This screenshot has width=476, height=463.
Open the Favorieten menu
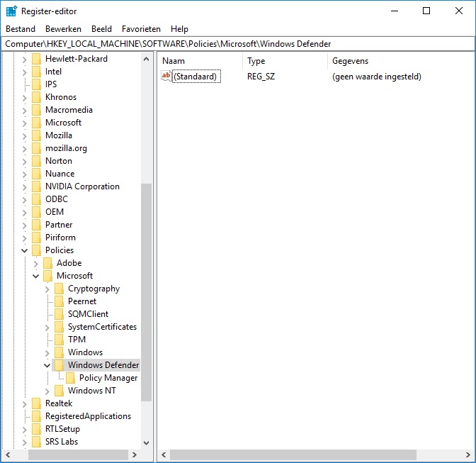click(141, 29)
